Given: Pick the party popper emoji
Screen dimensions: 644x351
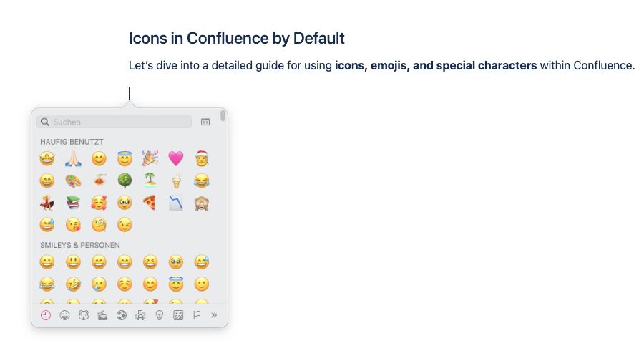Looking at the screenshot, I should tap(150, 158).
